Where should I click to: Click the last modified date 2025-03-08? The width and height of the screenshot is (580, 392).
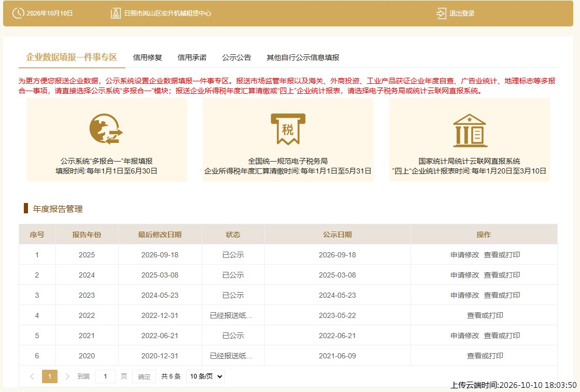[x=160, y=275]
